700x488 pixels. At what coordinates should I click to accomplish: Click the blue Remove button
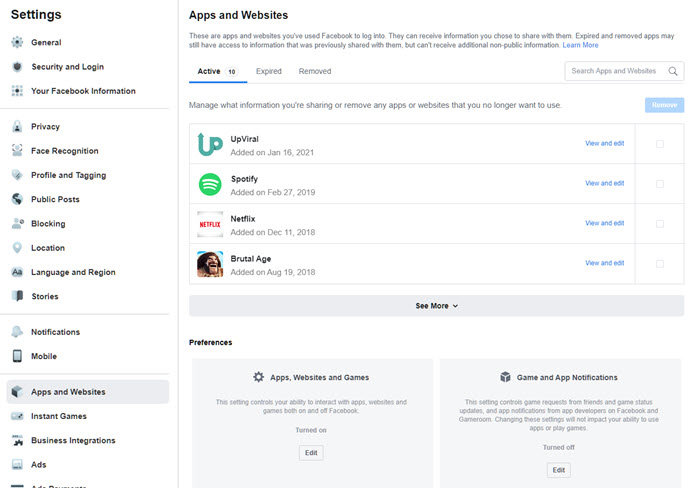664,105
